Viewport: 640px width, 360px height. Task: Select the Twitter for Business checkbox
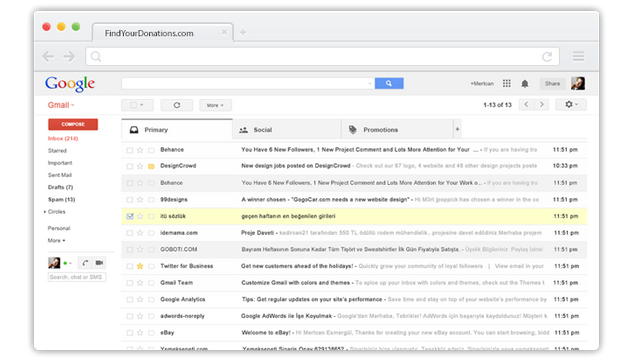(130, 266)
